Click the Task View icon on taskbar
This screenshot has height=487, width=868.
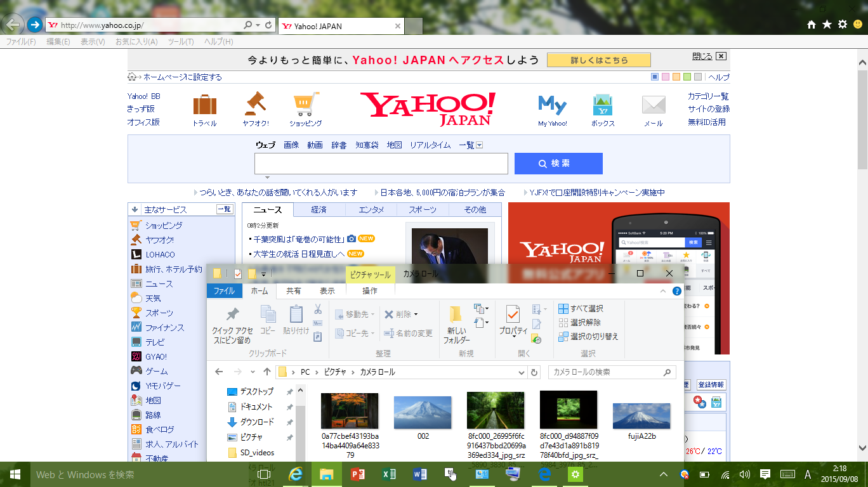264,474
